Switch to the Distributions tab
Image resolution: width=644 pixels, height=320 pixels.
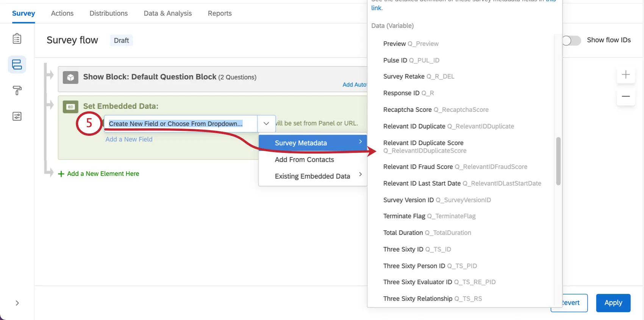click(109, 13)
